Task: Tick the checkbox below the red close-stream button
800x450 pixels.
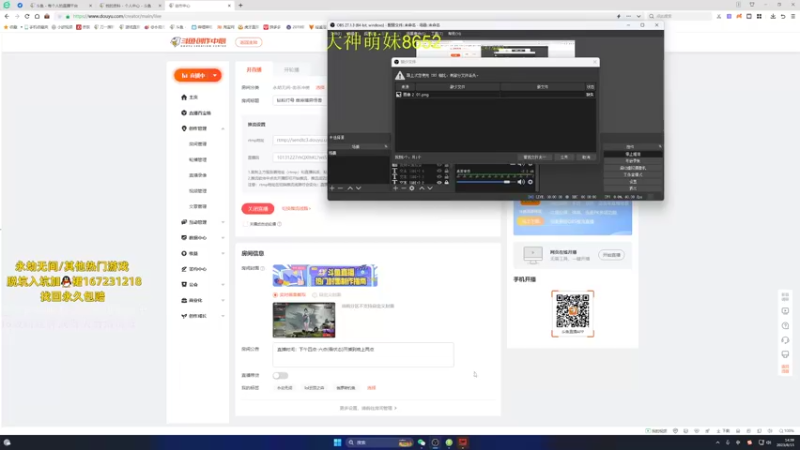Action: 245,224
